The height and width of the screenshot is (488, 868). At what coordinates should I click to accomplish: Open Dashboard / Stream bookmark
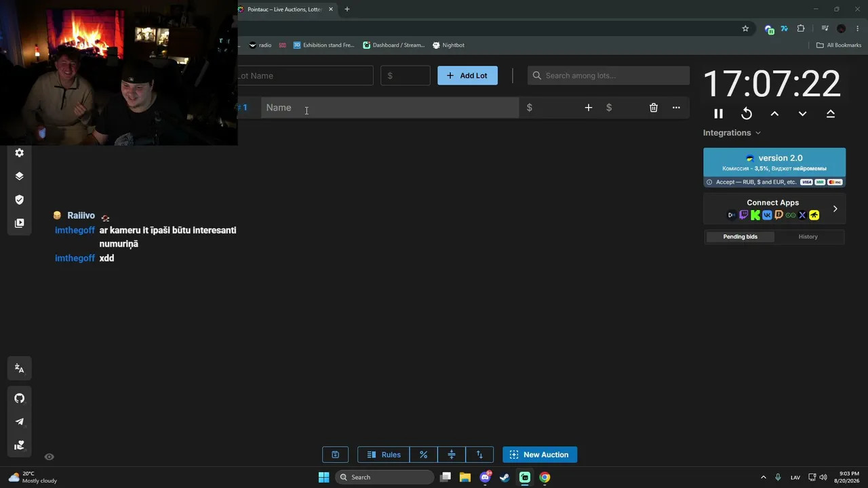(394, 45)
